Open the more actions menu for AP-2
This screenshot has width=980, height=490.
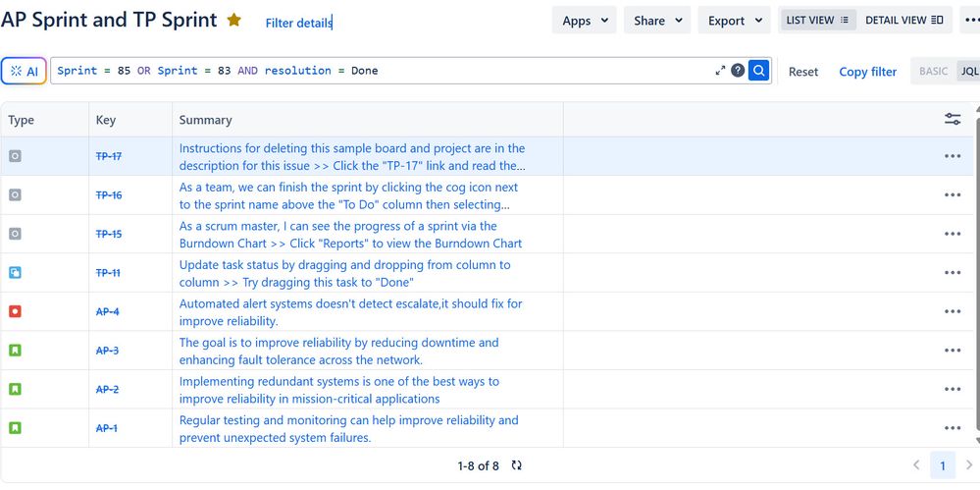tap(953, 389)
